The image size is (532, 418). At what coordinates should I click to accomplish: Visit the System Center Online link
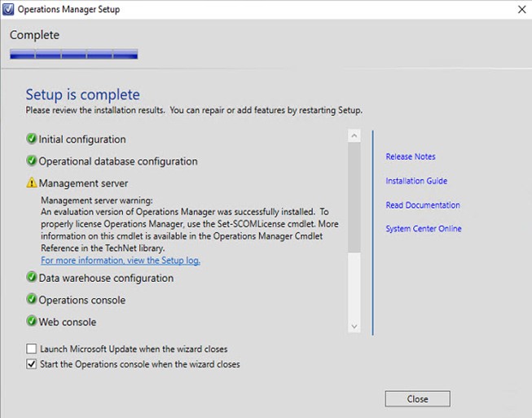[424, 229]
